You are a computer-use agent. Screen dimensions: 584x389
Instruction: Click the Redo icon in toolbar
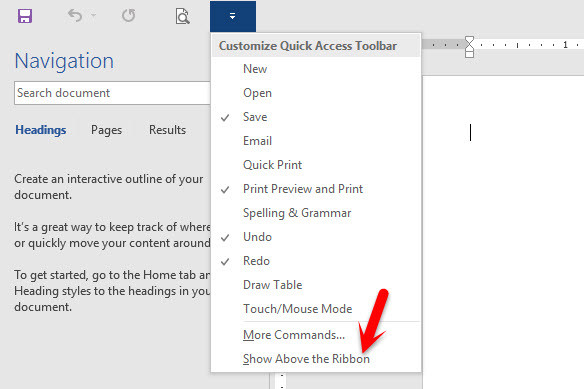tap(128, 16)
